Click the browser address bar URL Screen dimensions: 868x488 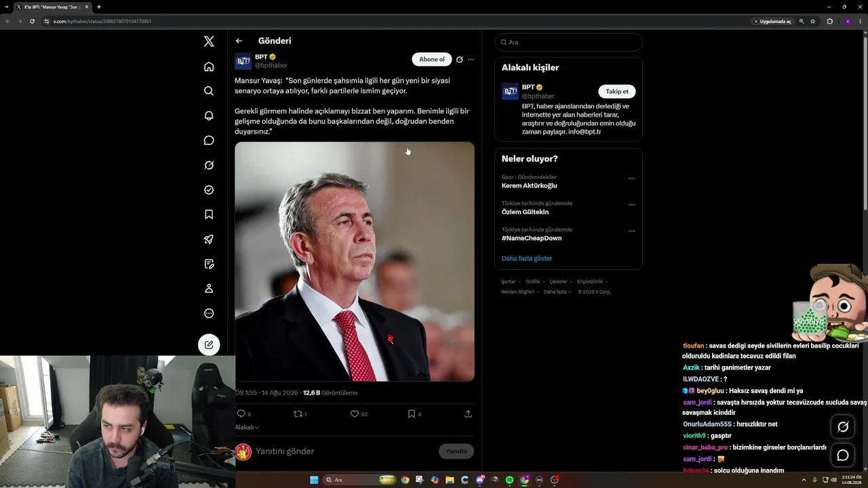(102, 21)
